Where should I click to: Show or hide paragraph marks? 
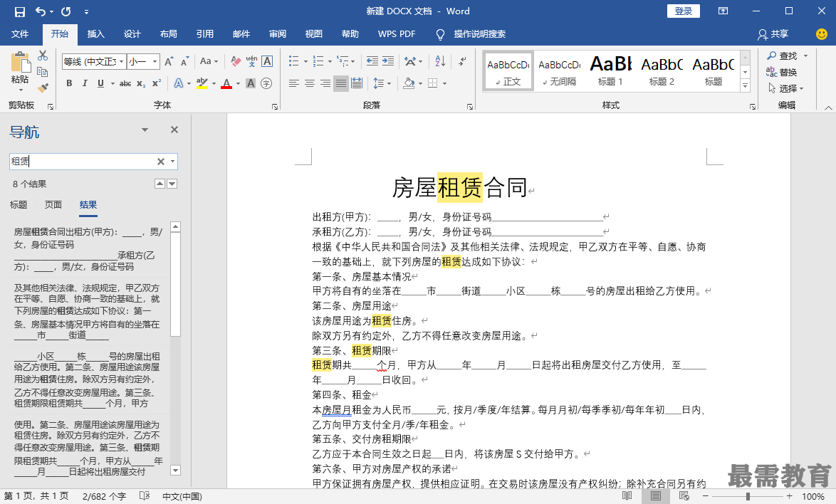[462, 61]
